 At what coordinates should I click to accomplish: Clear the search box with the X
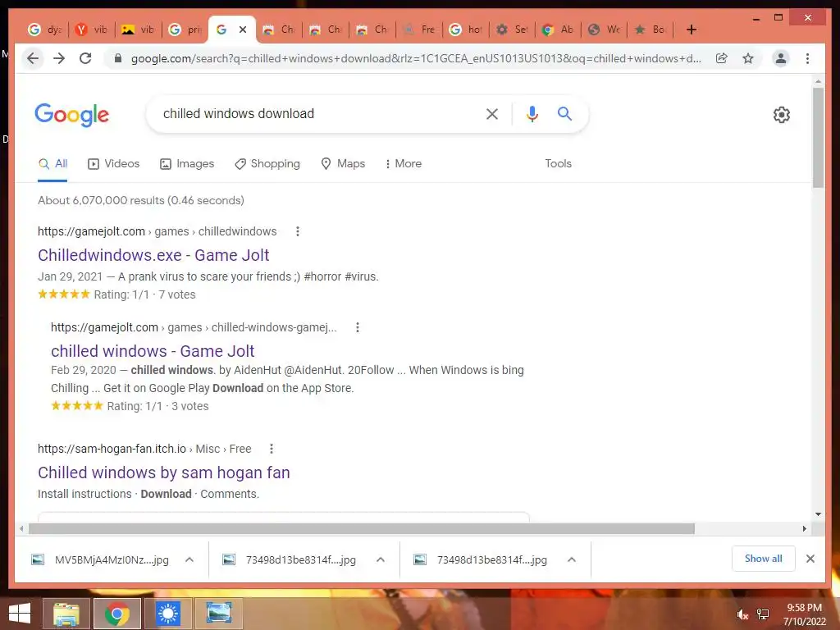coord(492,113)
